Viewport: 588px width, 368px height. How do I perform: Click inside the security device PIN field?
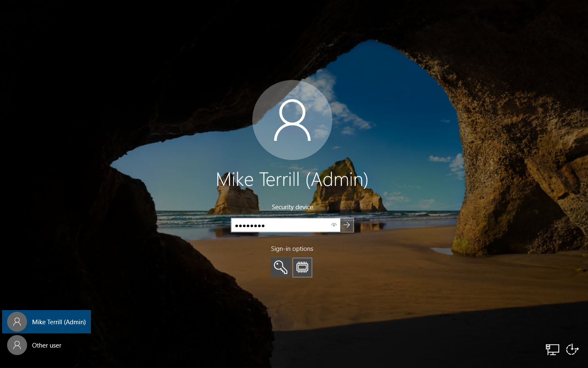[279, 225]
